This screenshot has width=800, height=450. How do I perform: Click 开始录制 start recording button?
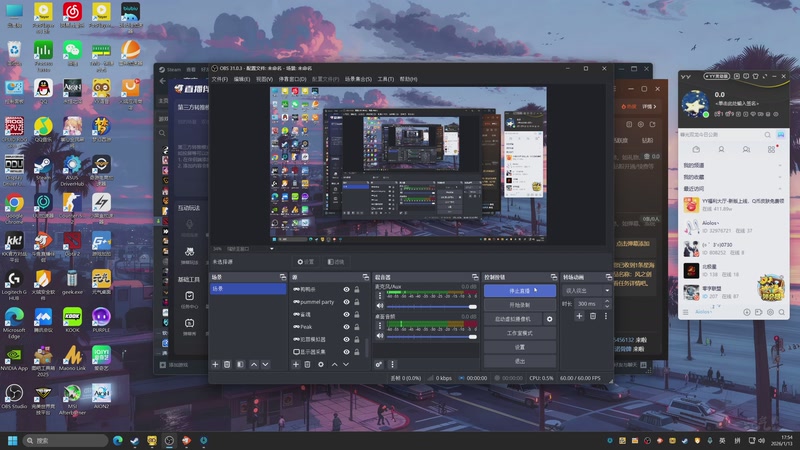520,305
